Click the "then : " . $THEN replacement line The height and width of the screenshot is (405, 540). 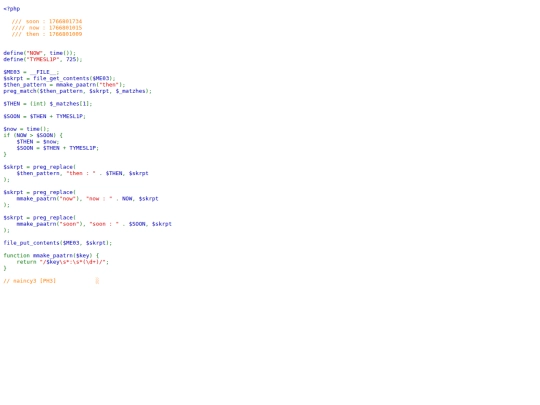point(82,173)
